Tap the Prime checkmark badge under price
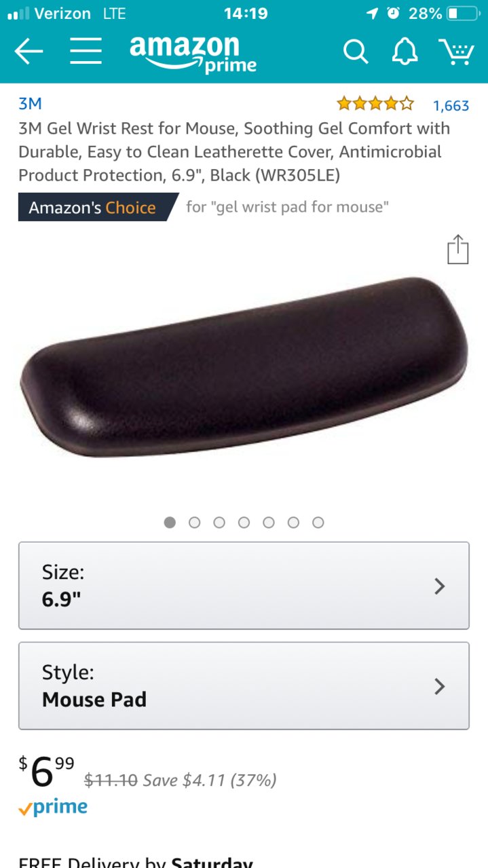Image resolution: width=488 pixels, height=868 pixels. 53,808
